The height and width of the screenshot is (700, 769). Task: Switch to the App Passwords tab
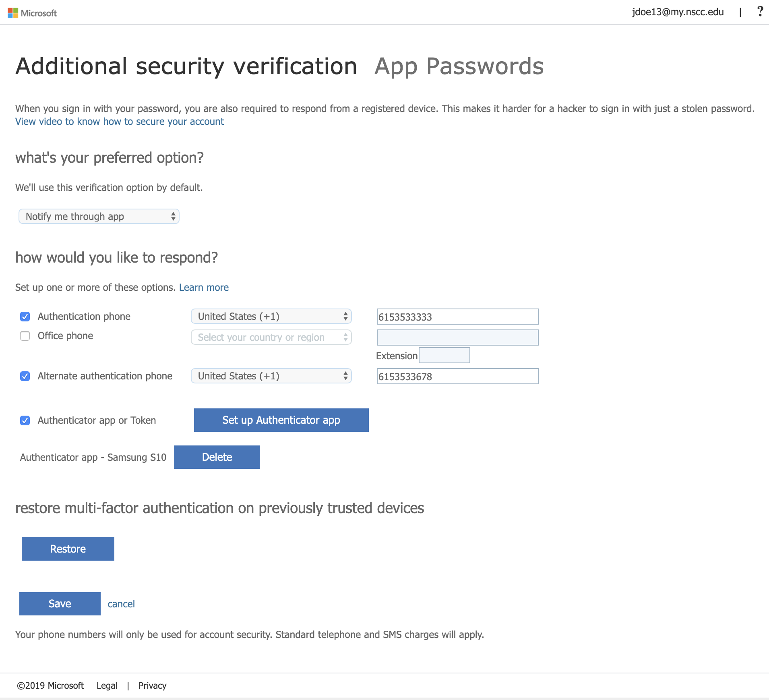click(459, 66)
